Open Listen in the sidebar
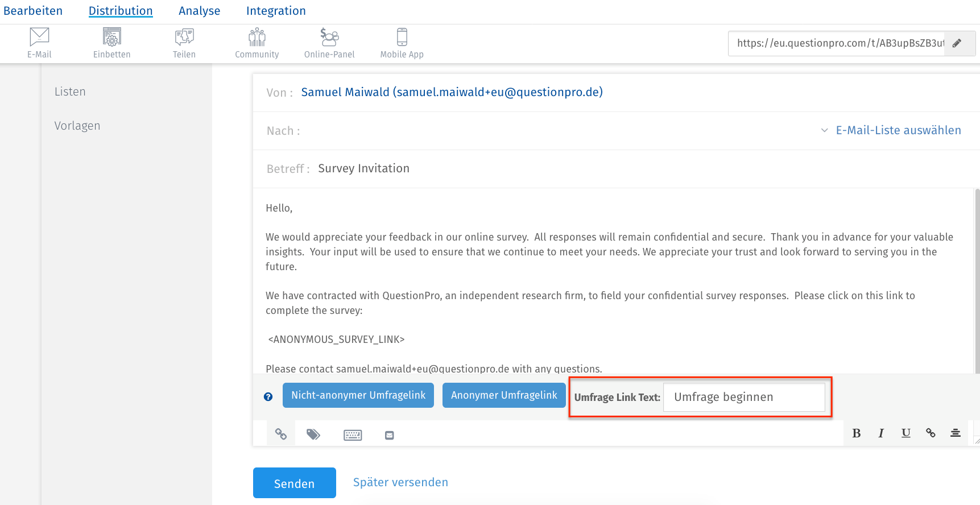The image size is (980, 505). point(70,92)
